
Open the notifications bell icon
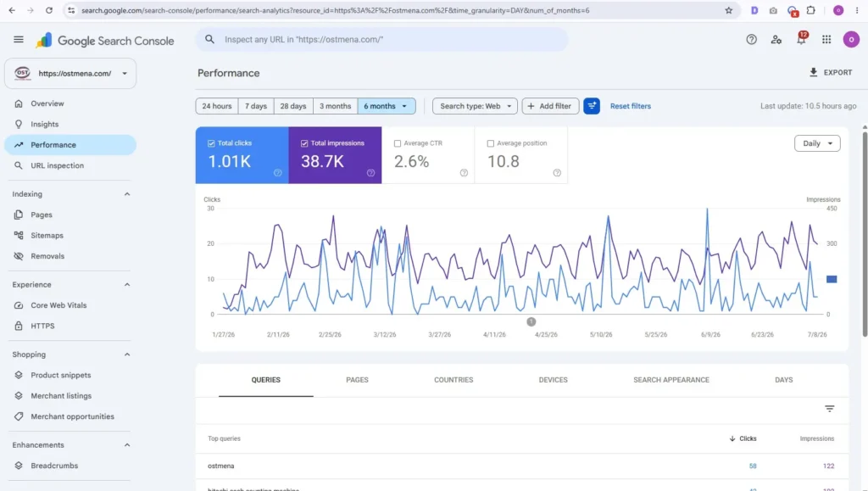coord(801,39)
